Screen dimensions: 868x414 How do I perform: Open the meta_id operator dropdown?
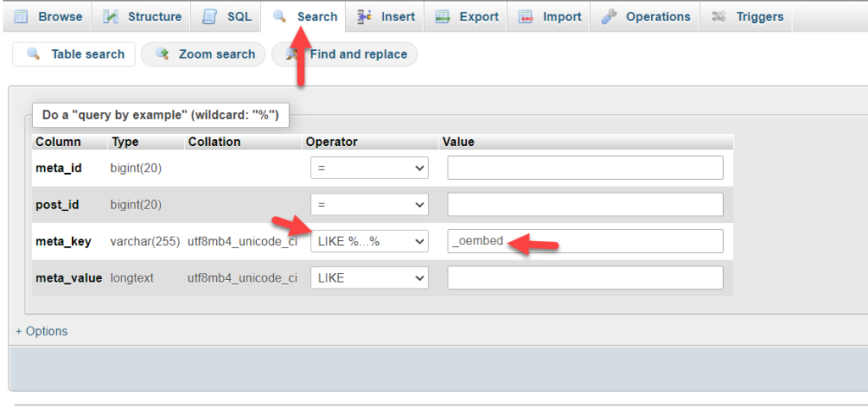370,168
